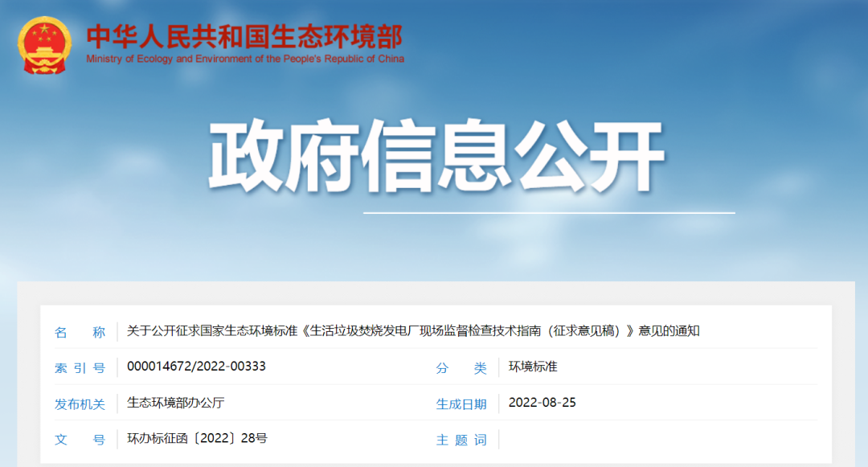Select the 生成日期 field label
Image resolution: width=868 pixels, height=467 pixels.
click(x=461, y=404)
